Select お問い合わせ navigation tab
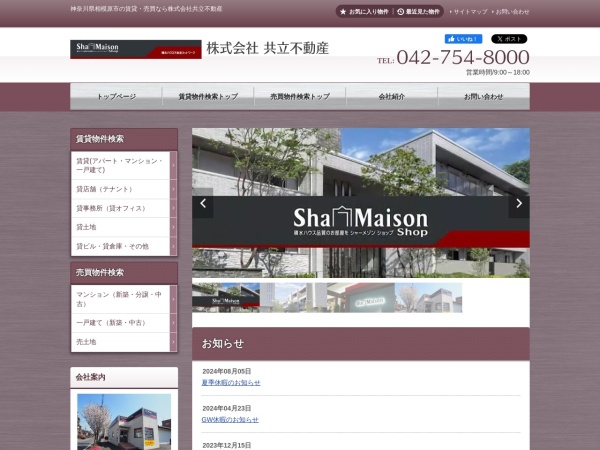This screenshot has height=450, width=600. pyautogui.click(x=484, y=96)
